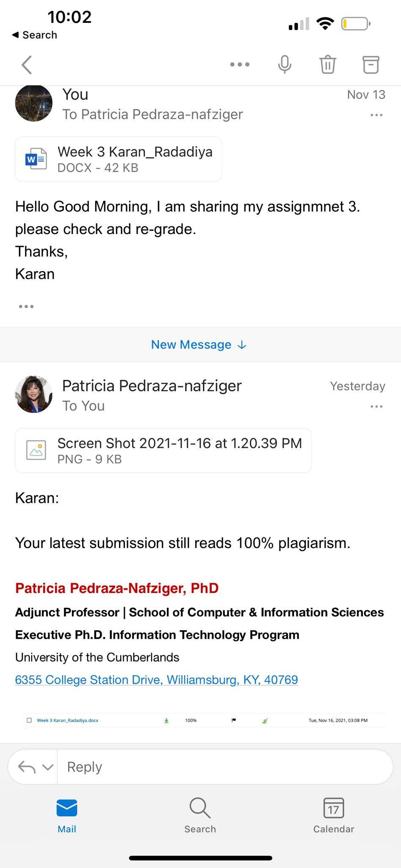401x868 pixels.
Task: Open message options dots beside Nov 13
Action: pos(376,115)
